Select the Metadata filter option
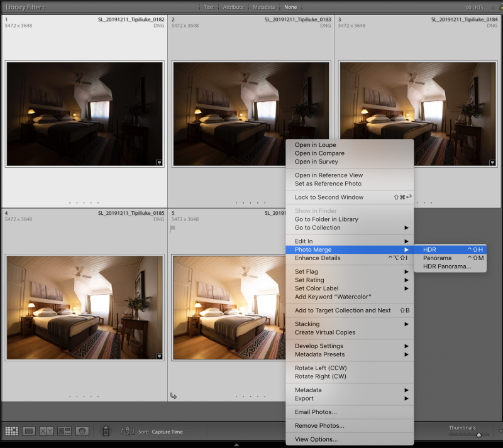The width and height of the screenshot is (503, 448). (x=263, y=7)
